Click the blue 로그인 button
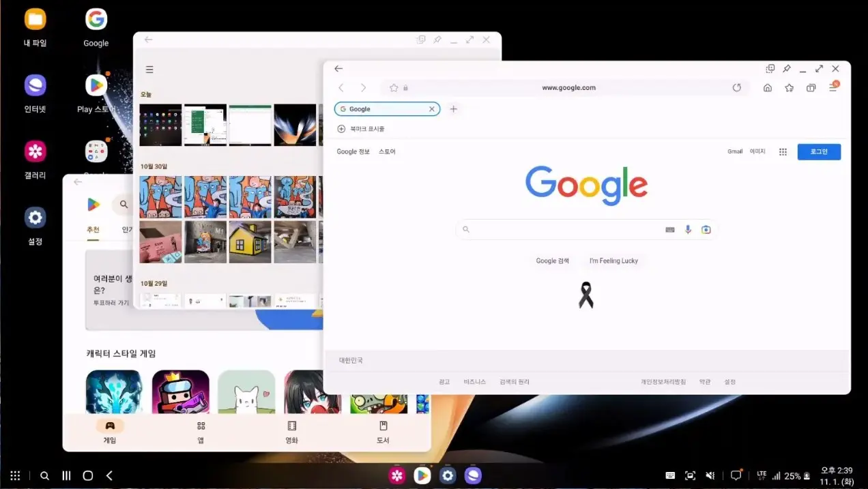The width and height of the screenshot is (868, 489). pos(819,152)
